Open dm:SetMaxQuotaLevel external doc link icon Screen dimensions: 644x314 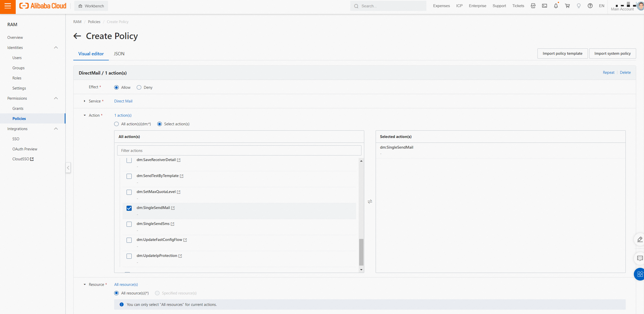179,192
